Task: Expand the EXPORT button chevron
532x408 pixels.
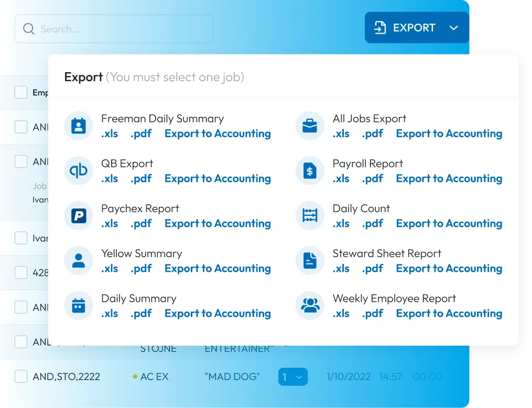Action: pyautogui.click(x=454, y=28)
